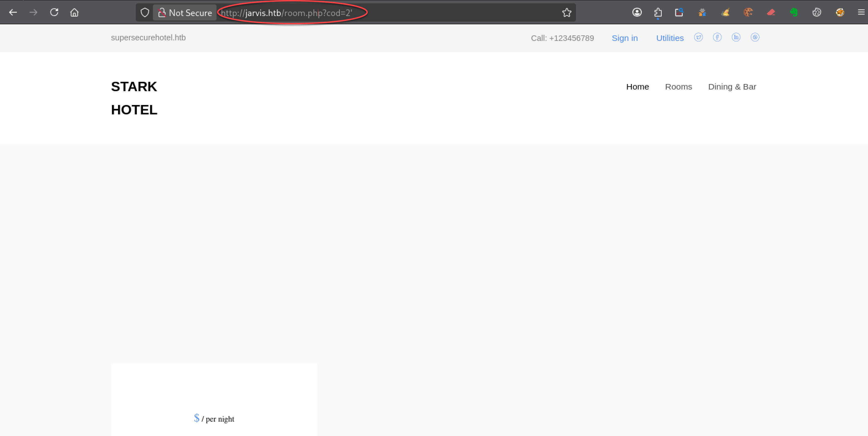This screenshot has width=868, height=436.
Task: Focus the URL address bar
Action: point(387,12)
